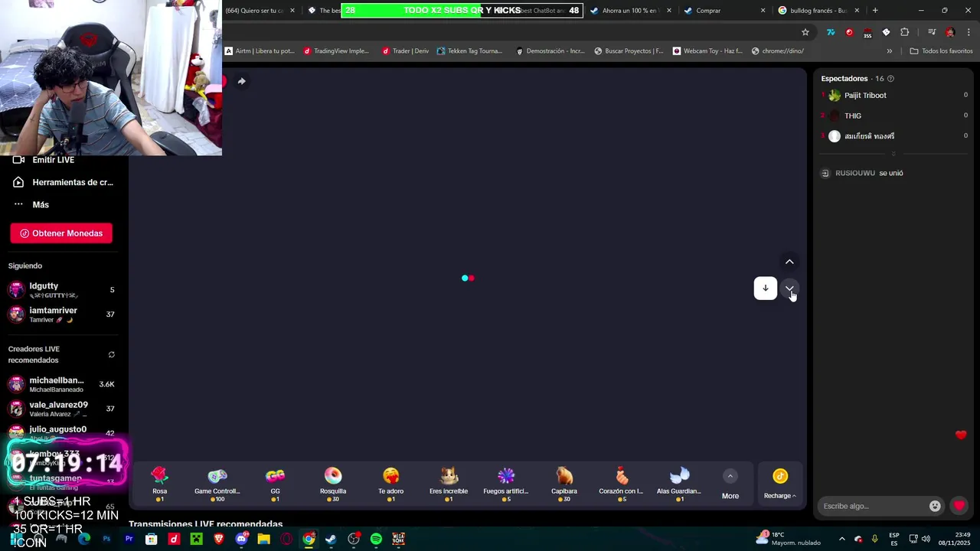
Task: Open the Chrome extensions puzzle icon
Action: [905, 32]
